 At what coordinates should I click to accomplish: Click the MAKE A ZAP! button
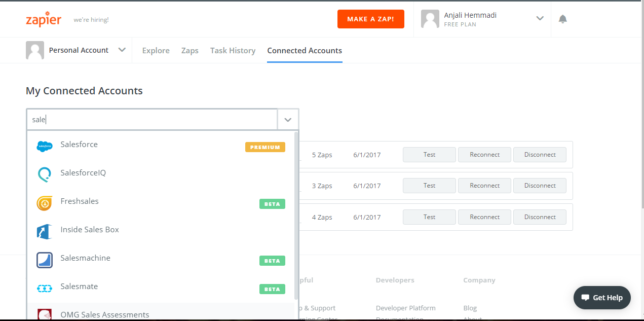[371, 19]
